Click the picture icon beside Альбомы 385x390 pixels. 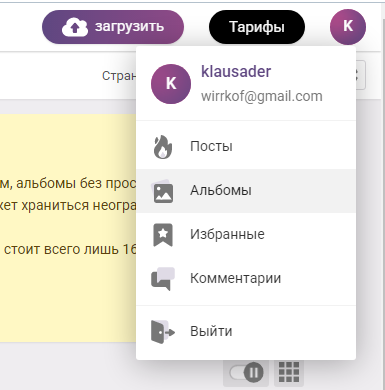[x=163, y=192]
